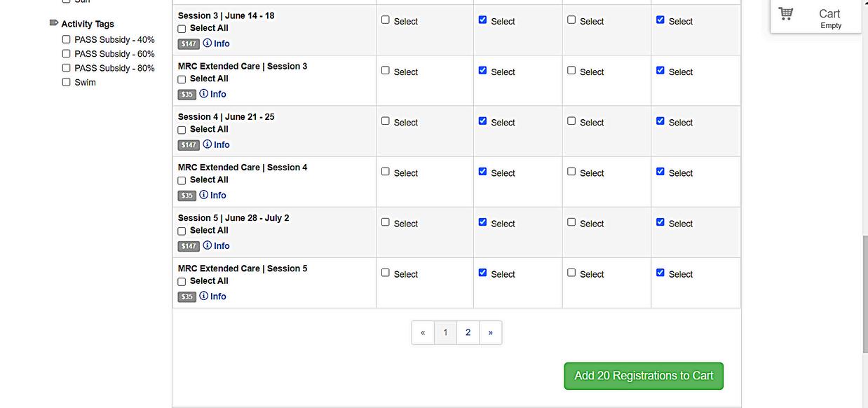Tick Select All for Session 5 June 28
This screenshot has width=868, height=408.
coord(182,231)
